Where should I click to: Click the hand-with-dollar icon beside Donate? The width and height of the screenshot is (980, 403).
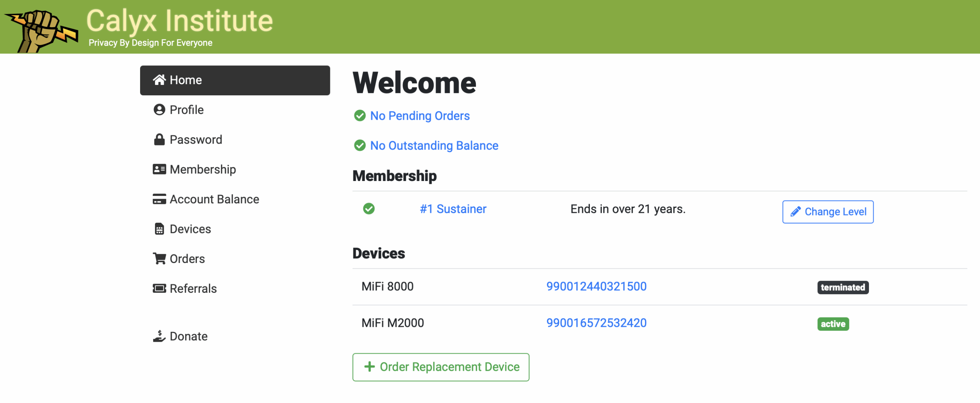tap(159, 336)
